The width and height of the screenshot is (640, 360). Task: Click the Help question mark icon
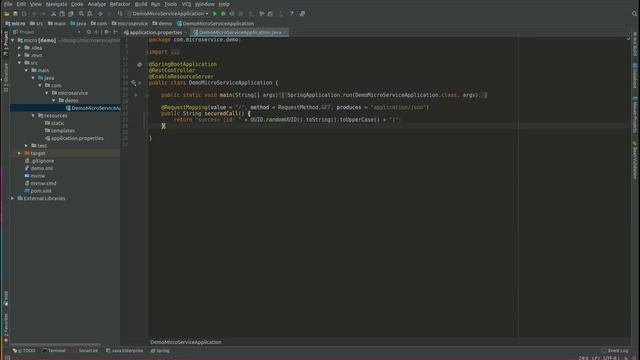(291, 14)
